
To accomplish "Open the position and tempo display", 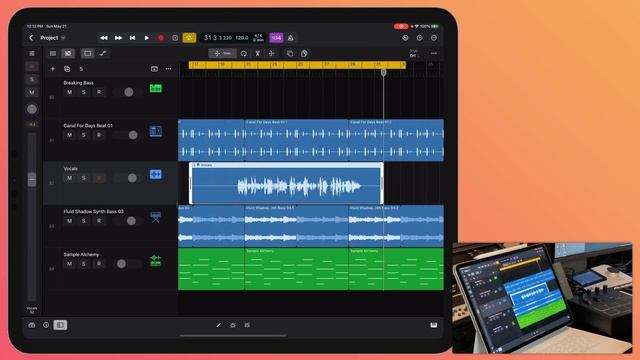I will (x=233, y=38).
